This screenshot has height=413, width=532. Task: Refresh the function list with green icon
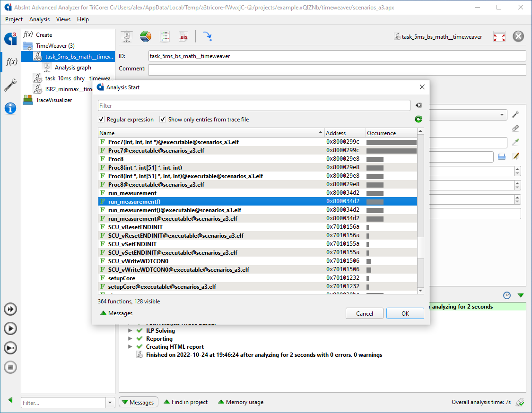[x=419, y=119]
